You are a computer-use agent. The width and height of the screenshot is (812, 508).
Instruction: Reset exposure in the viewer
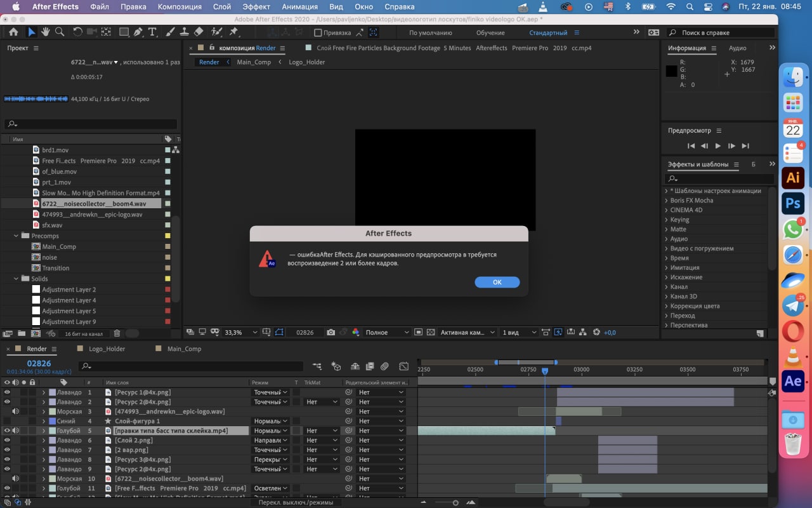(596, 332)
